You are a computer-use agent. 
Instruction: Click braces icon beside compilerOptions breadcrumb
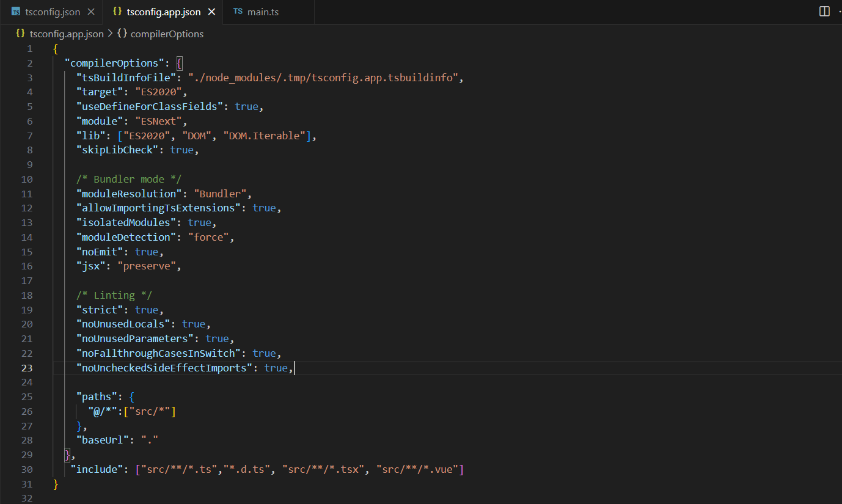pos(122,34)
